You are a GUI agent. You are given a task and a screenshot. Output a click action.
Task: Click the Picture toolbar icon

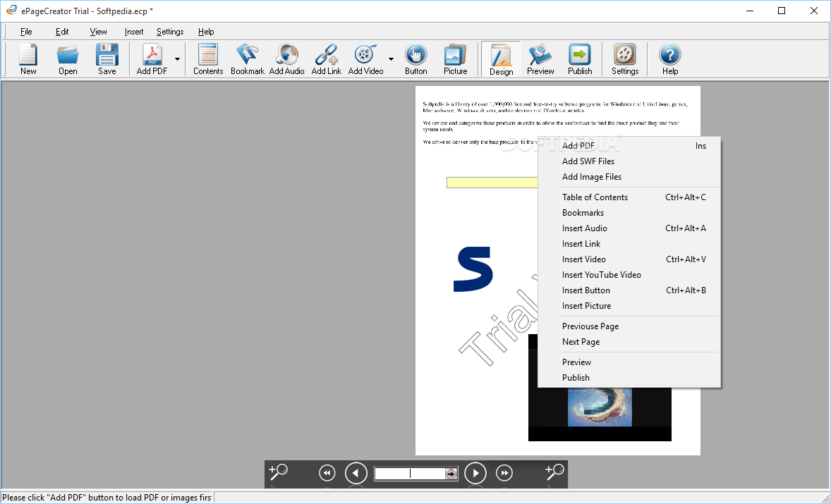pos(455,59)
